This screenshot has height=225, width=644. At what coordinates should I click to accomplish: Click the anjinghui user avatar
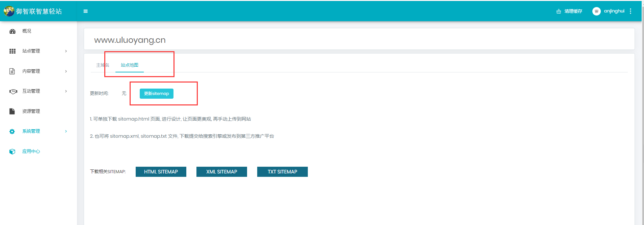click(x=596, y=11)
